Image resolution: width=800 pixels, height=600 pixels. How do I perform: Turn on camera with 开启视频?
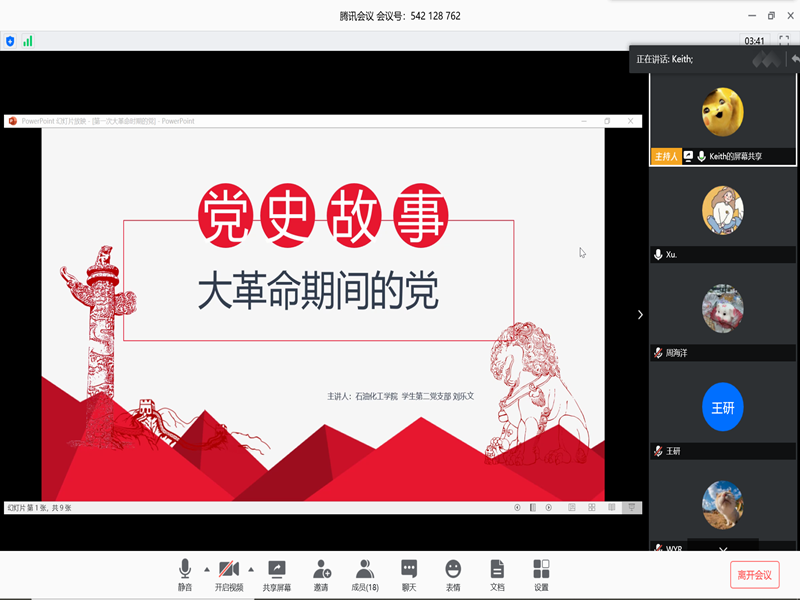pyautogui.click(x=229, y=569)
